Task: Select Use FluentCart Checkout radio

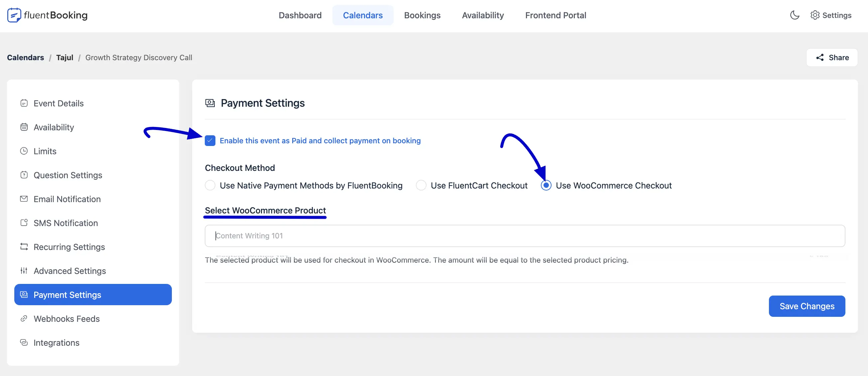Action: [421, 185]
